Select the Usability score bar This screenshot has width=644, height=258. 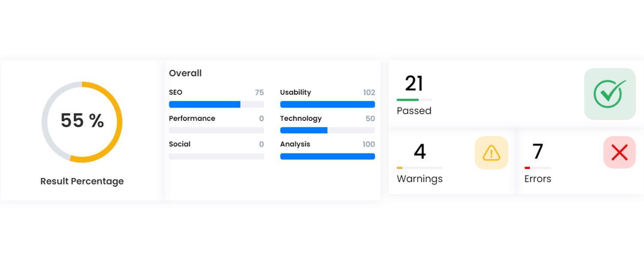(x=328, y=104)
